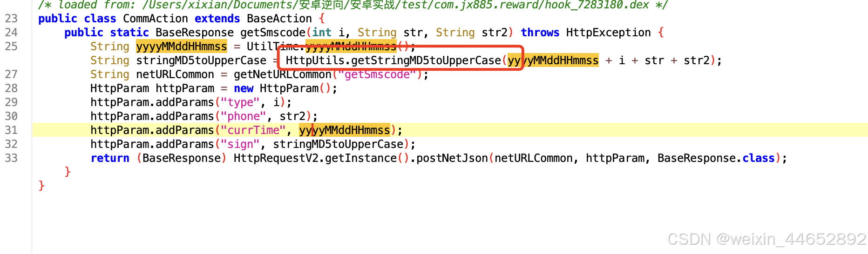Click line number 23 in the gutter
Image resolution: width=868 pixels, height=254 pixels.
[11, 19]
